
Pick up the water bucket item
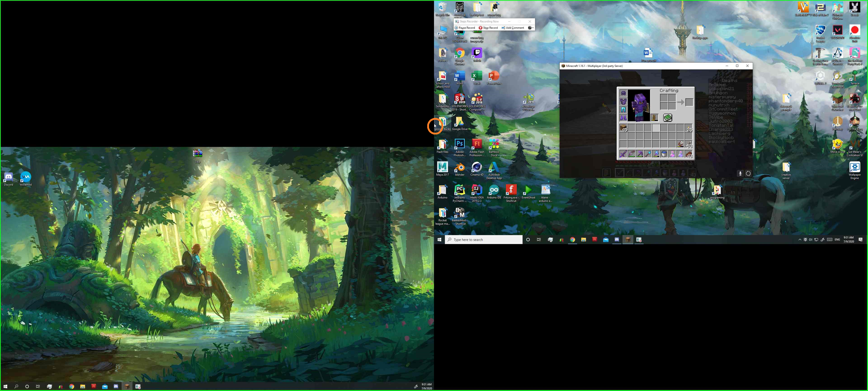pyautogui.click(x=664, y=154)
